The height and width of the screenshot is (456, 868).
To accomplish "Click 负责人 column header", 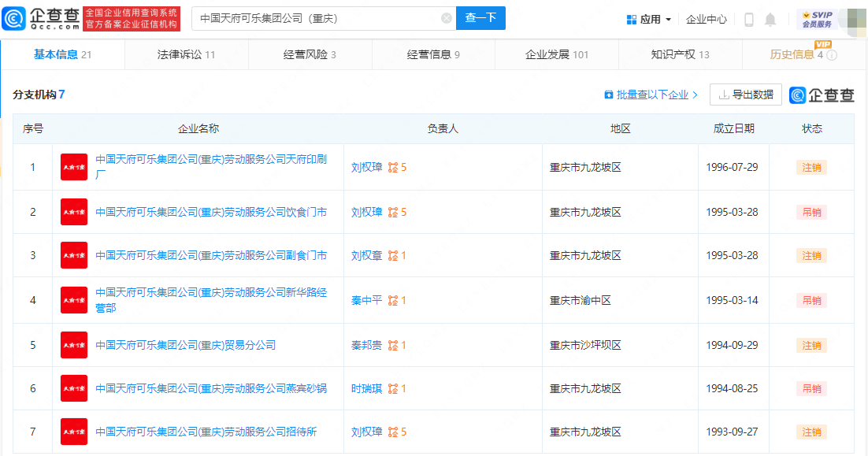I will click(443, 128).
